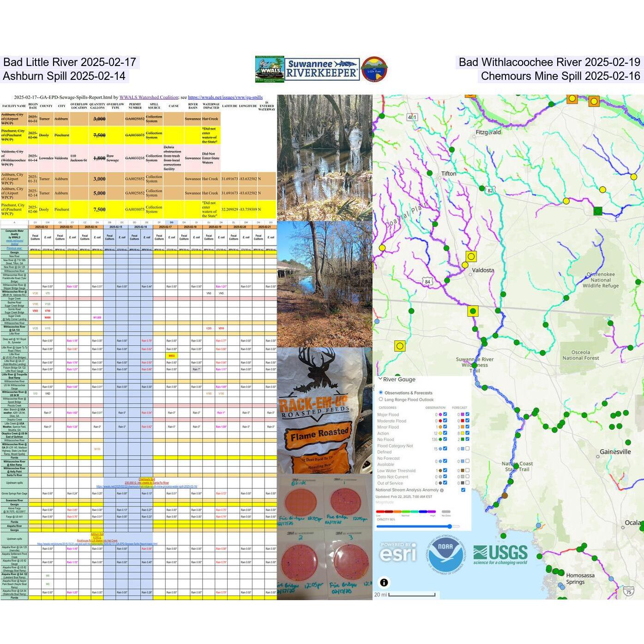Click the opacity slider handle
This screenshot has height=644, width=644.
point(450,526)
